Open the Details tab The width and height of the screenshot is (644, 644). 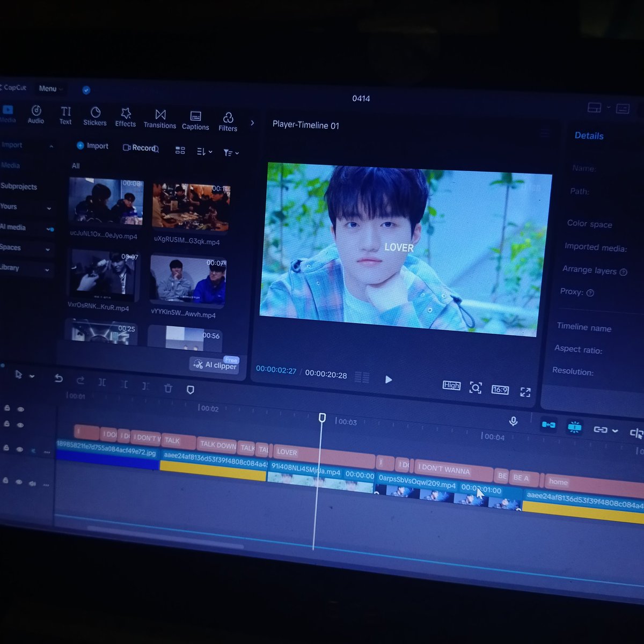click(589, 136)
